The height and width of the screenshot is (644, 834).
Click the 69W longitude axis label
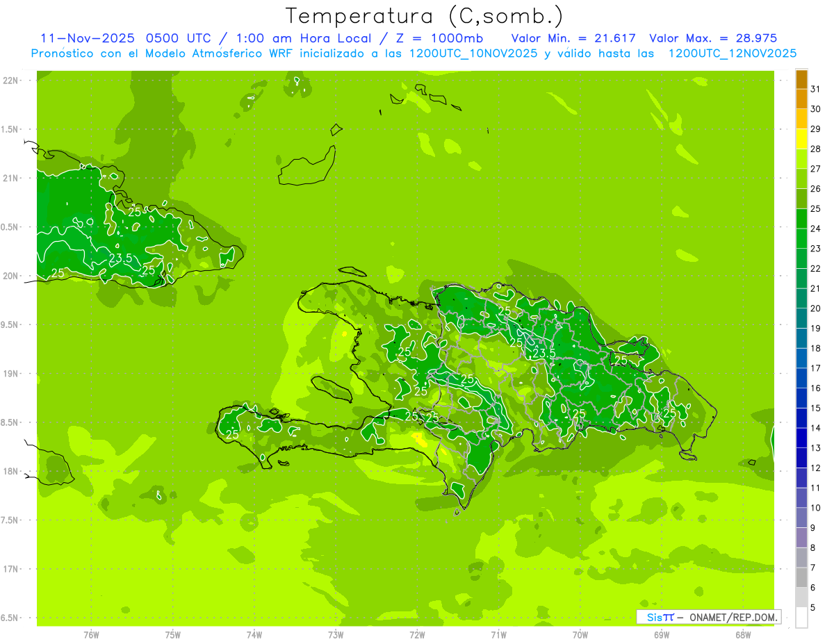click(662, 635)
